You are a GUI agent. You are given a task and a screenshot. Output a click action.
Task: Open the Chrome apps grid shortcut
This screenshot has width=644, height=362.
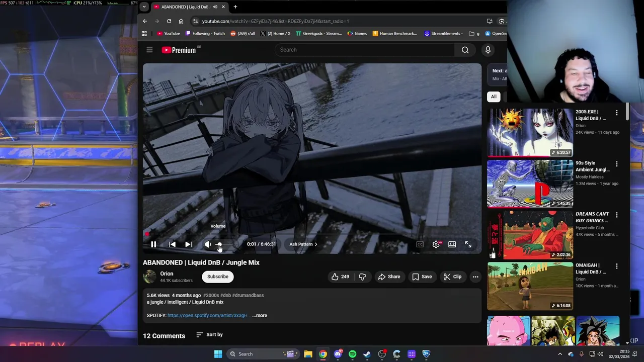[x=144, y=34]
